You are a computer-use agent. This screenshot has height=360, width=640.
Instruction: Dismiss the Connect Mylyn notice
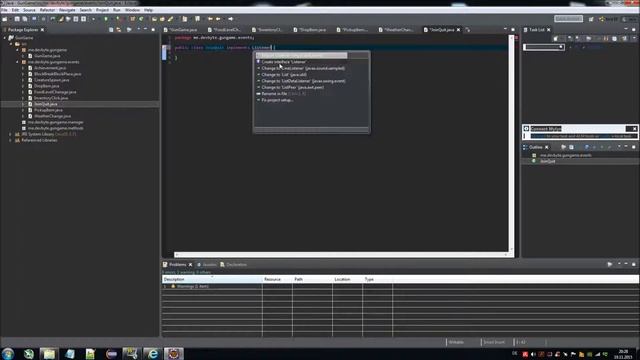[x=634, y=129]
